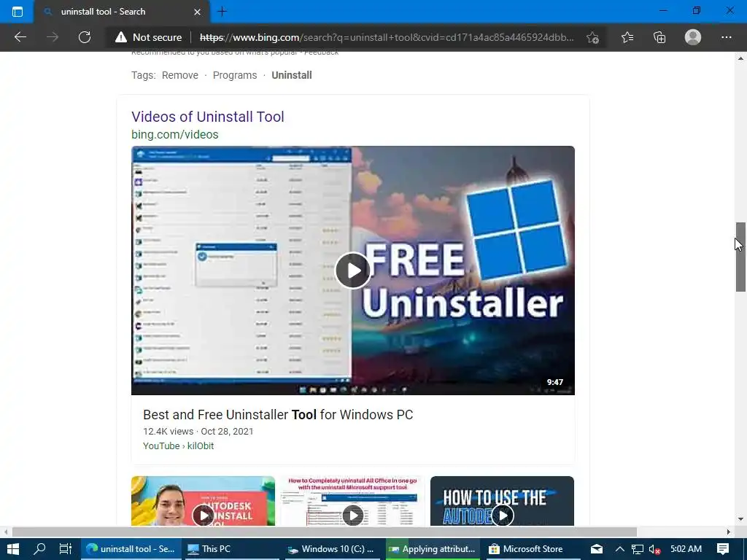The height and width of the screenshot is (560, 747).
Task: Click the forward navigation arrow
Action: tap(53, 37)
